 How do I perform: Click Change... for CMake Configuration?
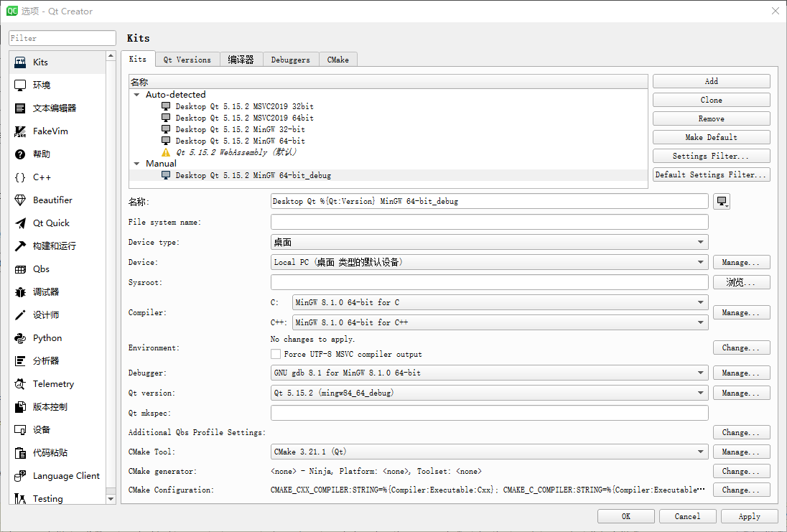click(x=741, y=490)
